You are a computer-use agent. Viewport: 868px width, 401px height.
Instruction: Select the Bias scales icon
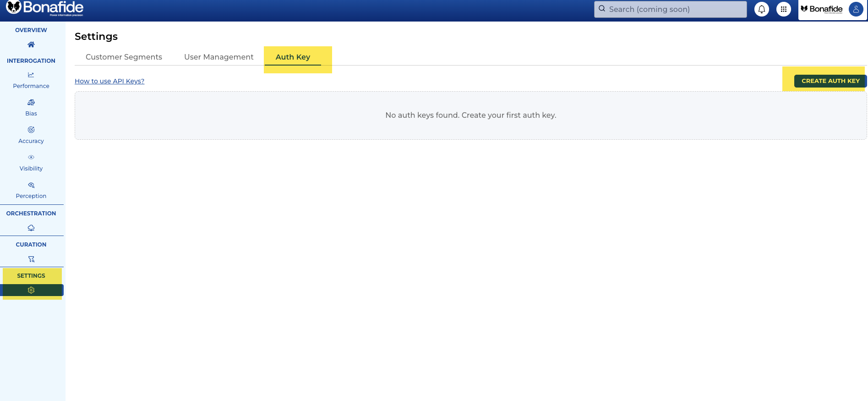click(x=31, y=102)
